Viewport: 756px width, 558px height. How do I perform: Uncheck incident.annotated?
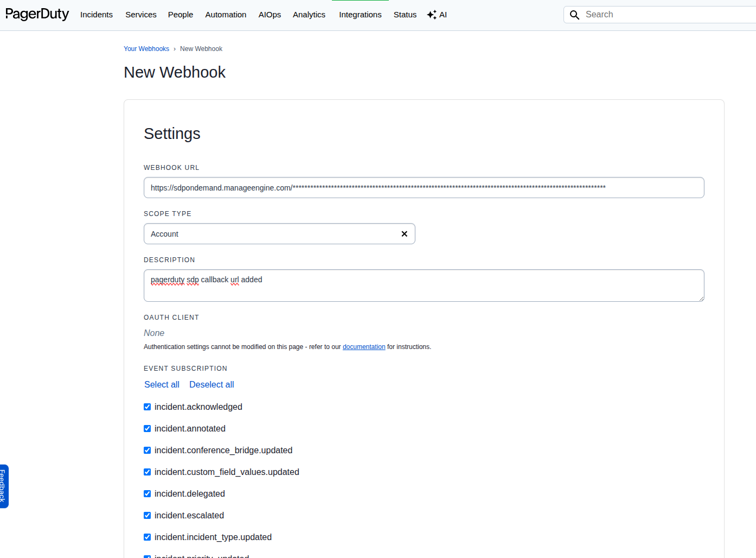147,428
